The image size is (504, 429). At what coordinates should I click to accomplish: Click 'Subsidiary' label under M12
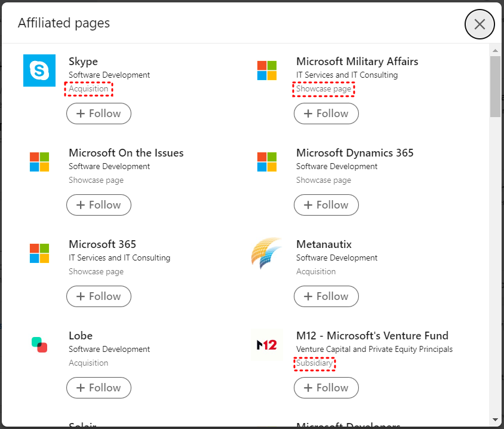314,363
